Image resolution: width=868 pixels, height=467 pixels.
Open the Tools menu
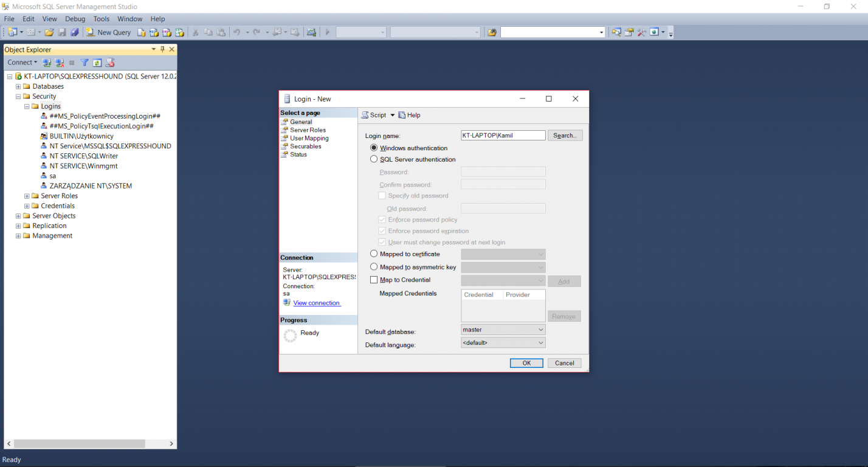pos(102,19)
